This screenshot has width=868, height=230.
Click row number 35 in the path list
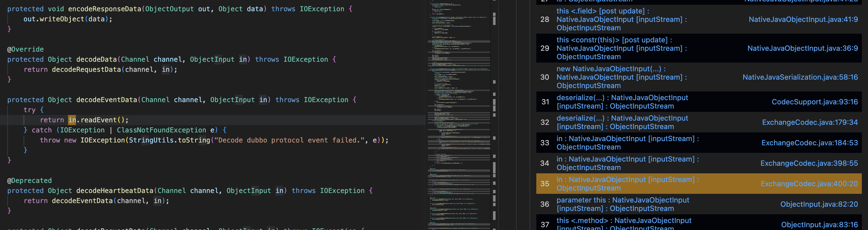coord(545,184)
